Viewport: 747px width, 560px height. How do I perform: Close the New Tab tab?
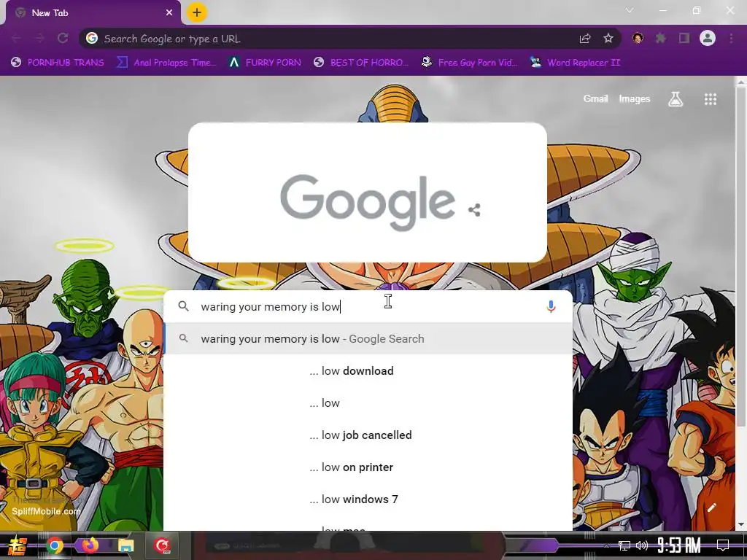[x=169, y=13]
